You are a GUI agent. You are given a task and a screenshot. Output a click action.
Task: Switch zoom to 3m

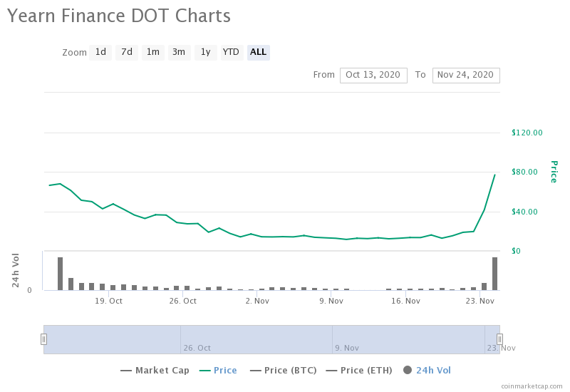pos(179,52)
